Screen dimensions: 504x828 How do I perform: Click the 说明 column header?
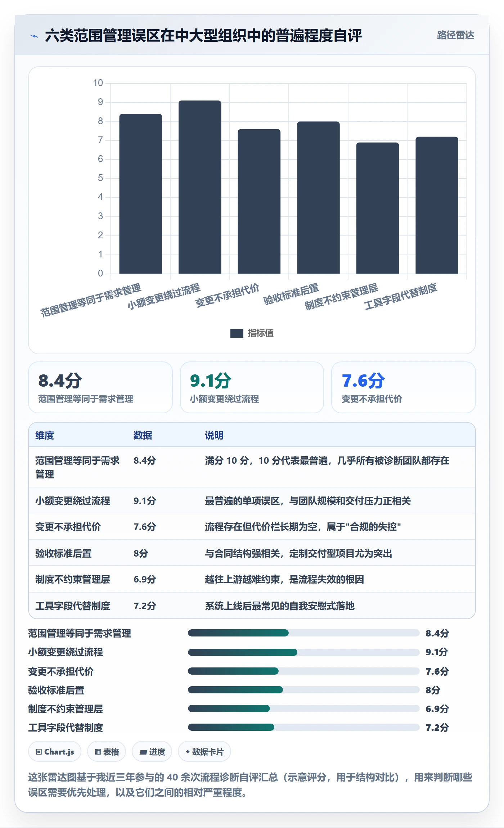click(214, 435)
